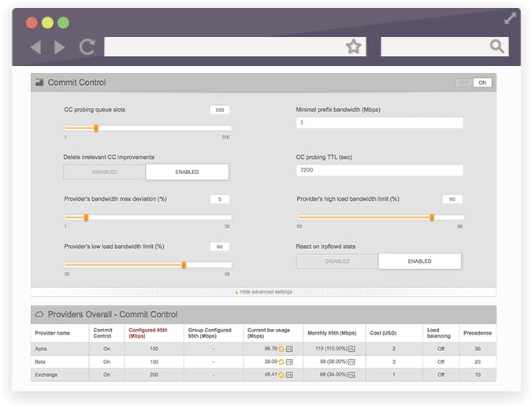Open the chart icon for Exchange current bw usage
532x407 pixels.
pos(289,375)
